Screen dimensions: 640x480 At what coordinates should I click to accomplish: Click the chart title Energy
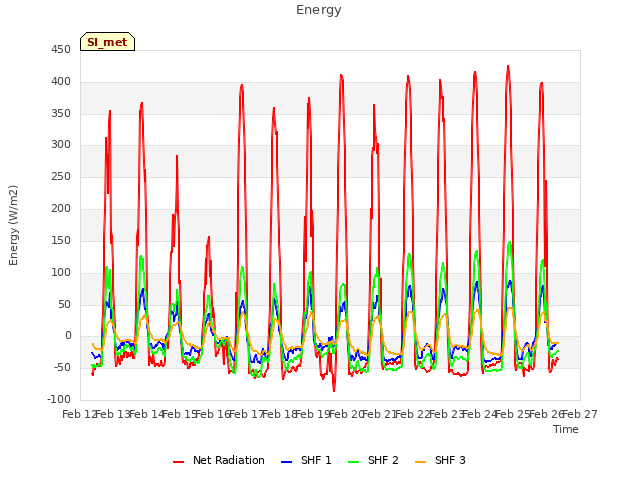319,10
